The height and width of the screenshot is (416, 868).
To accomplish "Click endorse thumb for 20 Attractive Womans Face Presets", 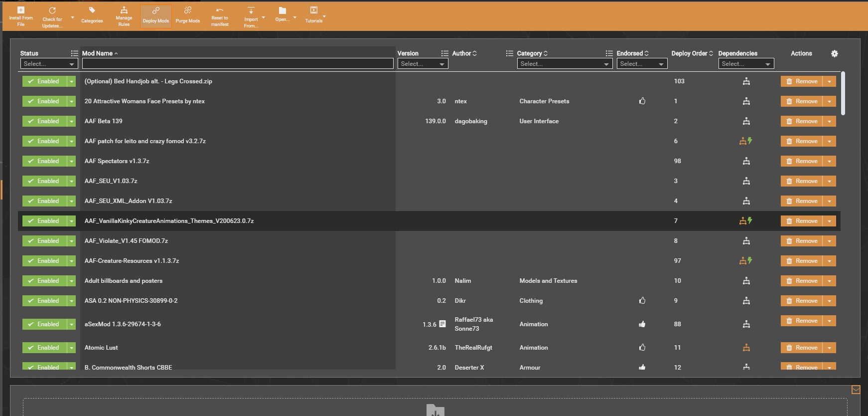I will pos(642,101).
